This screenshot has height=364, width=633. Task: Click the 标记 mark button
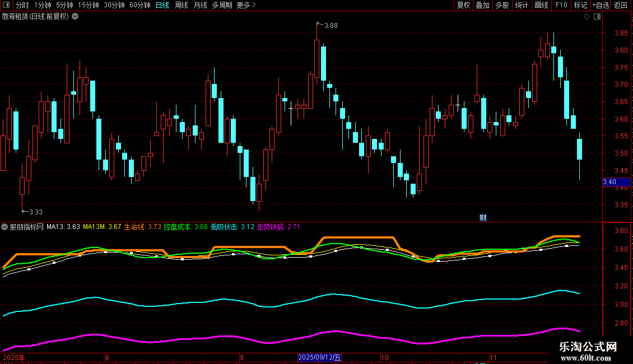coord(580,5)
